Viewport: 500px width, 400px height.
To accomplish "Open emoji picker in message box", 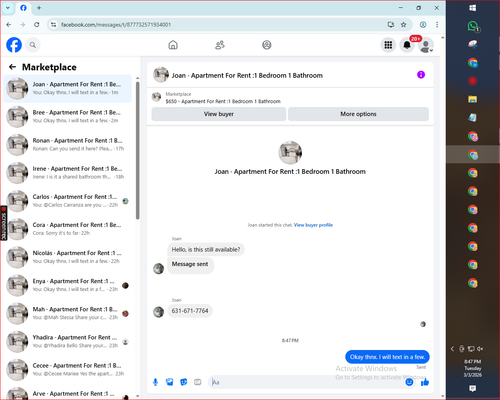I will coord(409,382).
